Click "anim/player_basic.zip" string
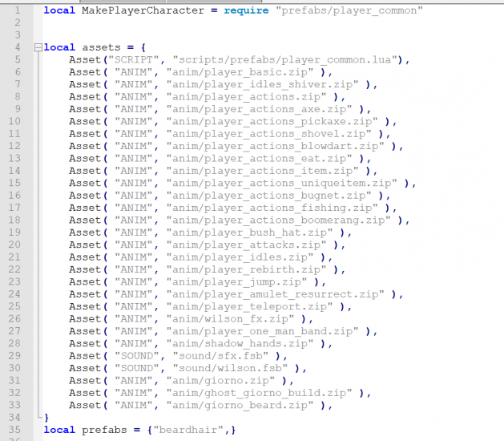504x441 pixels. click(240, 72)
